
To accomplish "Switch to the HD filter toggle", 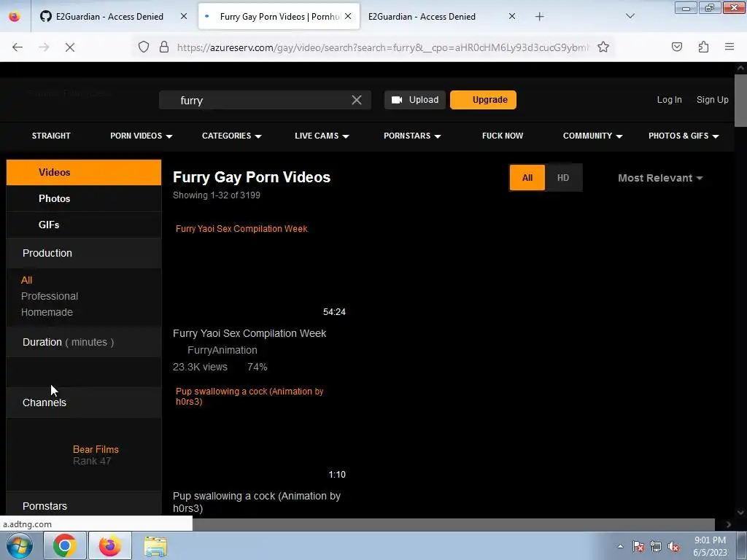I will [x=563, y=178].
